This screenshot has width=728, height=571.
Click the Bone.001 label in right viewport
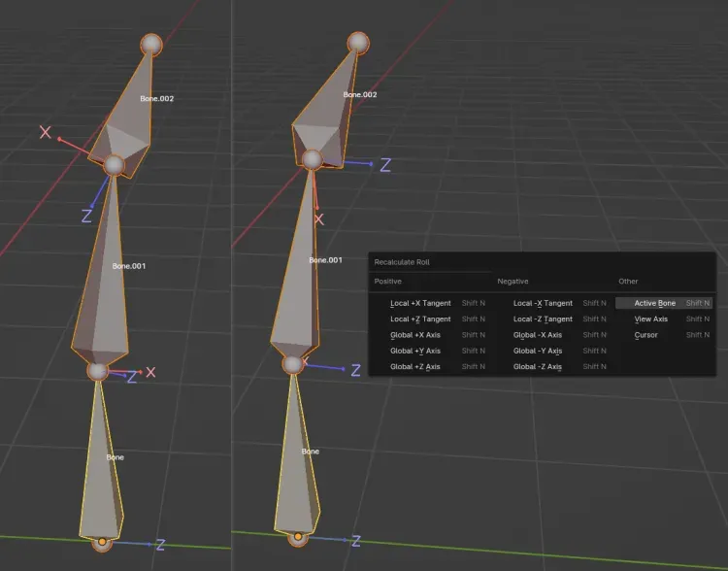click(325, 259)
